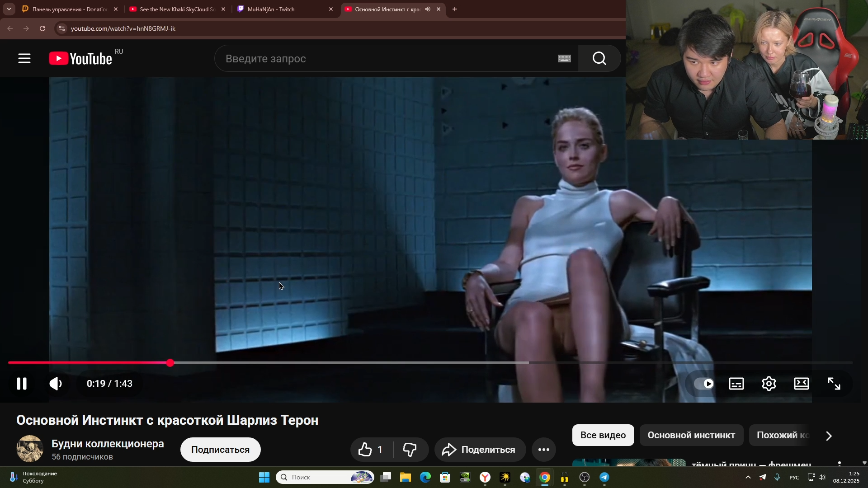The width and height of the screenshot is (868, 488).
Task: Open the YouTube hamburger guide menu
Action: coord(24,58)
